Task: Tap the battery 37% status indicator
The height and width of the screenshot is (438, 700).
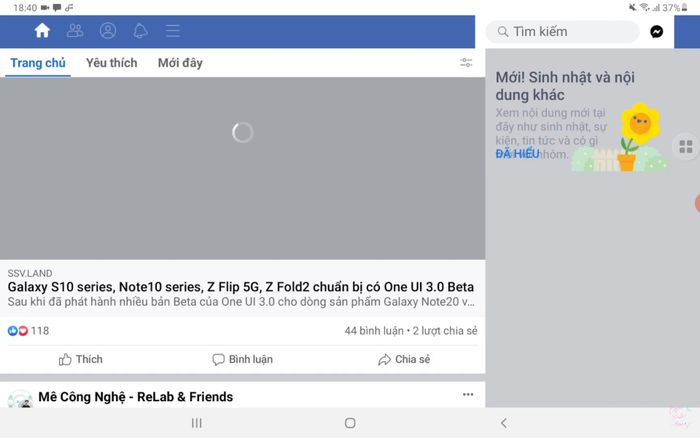Action: tap(675, 8)
